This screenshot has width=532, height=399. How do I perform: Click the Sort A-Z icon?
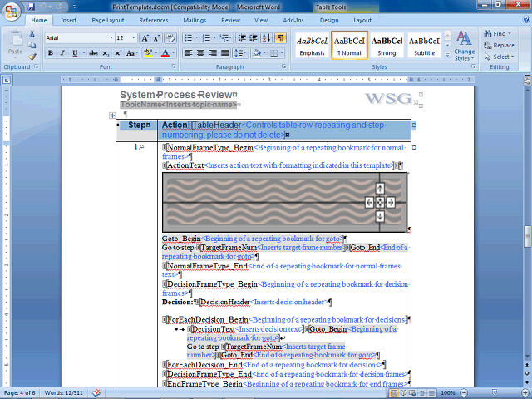pos(267,38)
